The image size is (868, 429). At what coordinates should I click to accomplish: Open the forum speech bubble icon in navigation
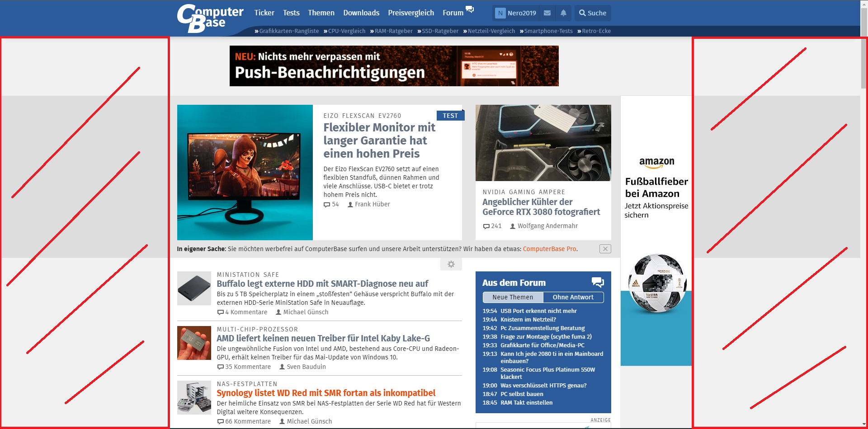[470, 9]
